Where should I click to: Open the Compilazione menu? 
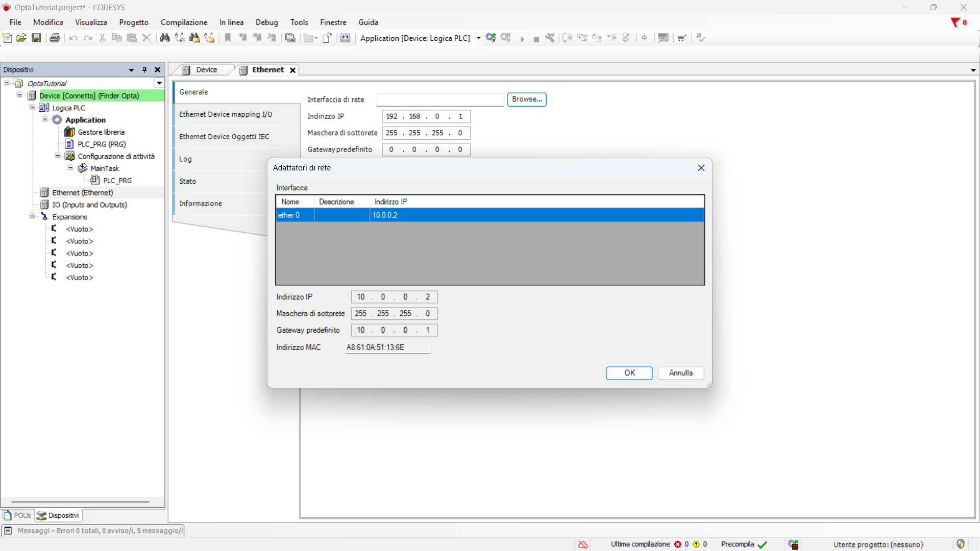coord(184,22)
